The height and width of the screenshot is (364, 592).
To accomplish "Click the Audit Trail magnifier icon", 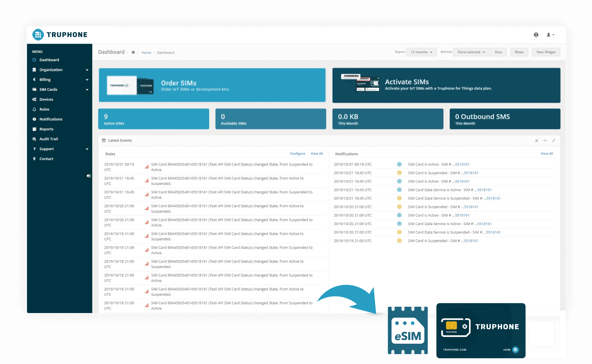I will [34, 139].
